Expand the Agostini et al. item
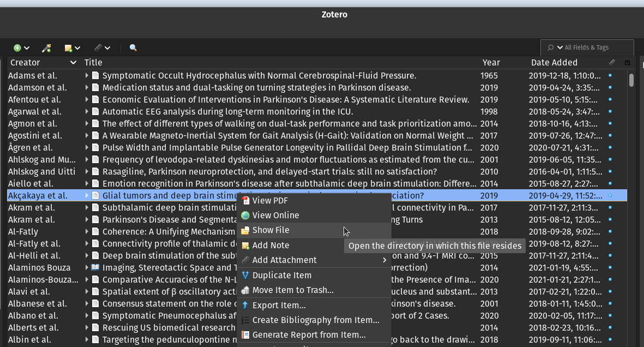This screenshot has width=644, height=347. (x=87, y=136)
